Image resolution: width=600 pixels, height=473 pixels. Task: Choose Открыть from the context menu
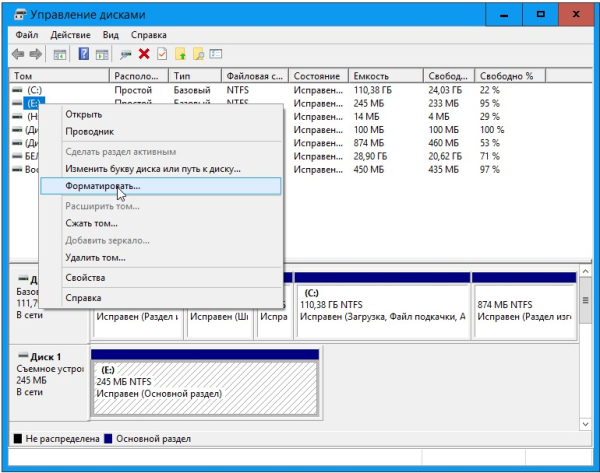click(x=161, y=114)
